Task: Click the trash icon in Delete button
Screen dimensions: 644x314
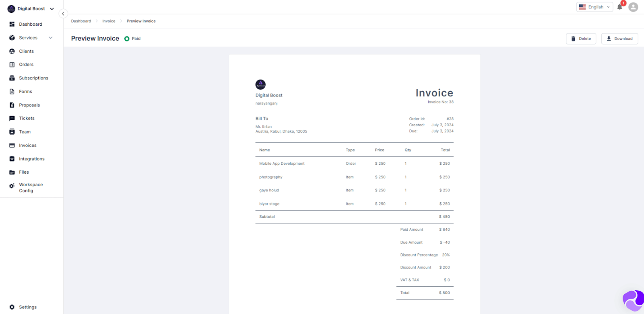Action: click(573, 39)
